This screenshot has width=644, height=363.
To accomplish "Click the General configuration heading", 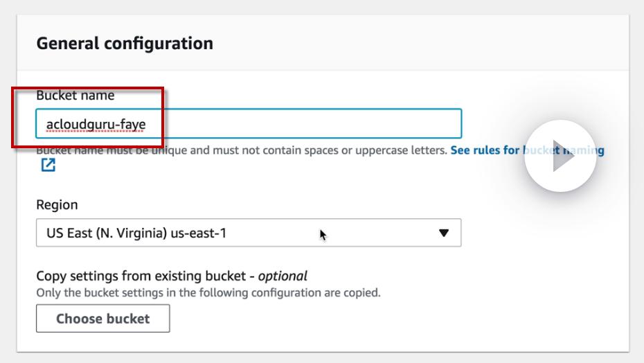I will coord(125,44).
